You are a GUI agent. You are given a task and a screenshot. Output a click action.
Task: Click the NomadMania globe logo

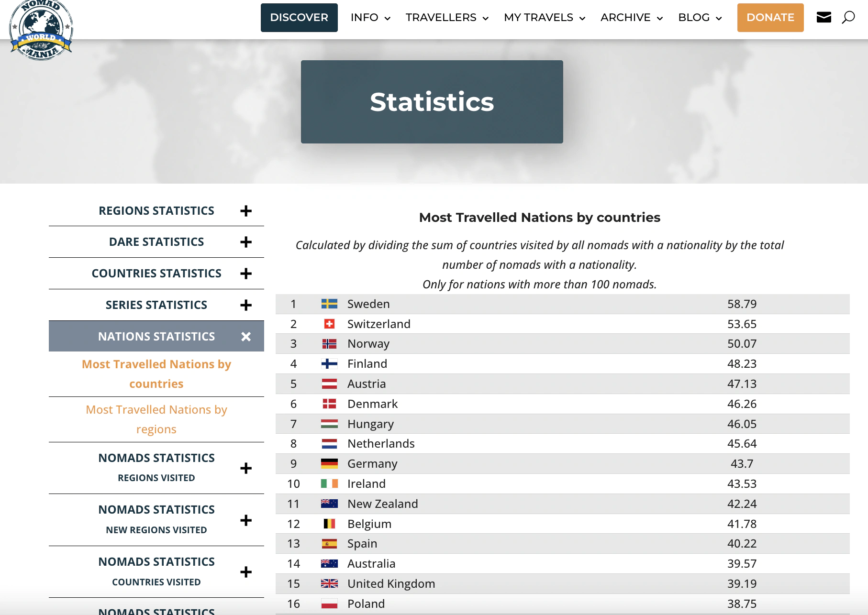coord(41,30)
